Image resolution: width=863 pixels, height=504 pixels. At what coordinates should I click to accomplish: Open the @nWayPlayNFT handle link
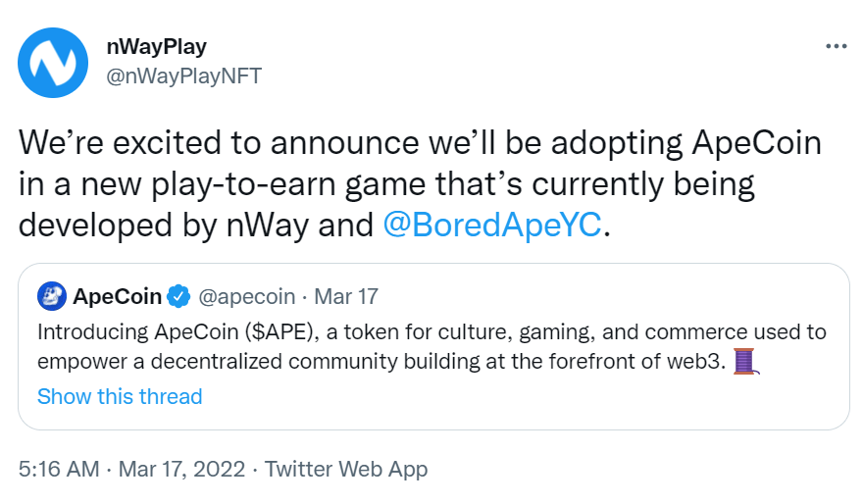181,75
